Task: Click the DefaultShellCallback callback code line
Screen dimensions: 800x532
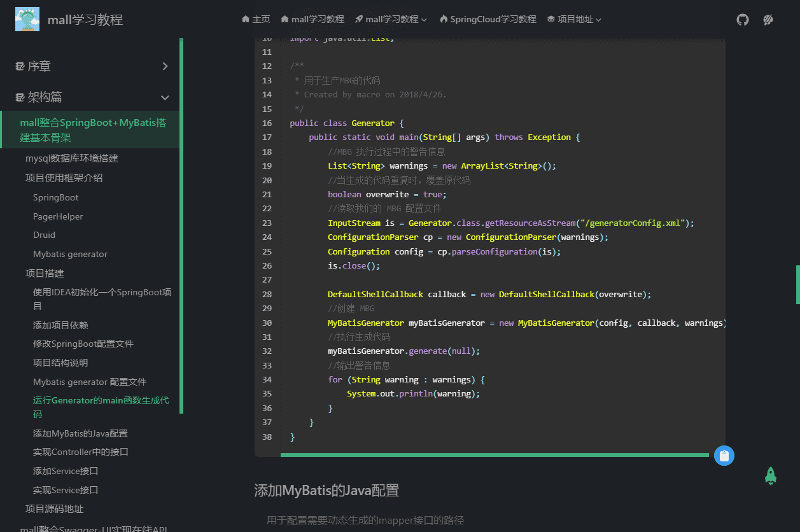Action: 490,294
